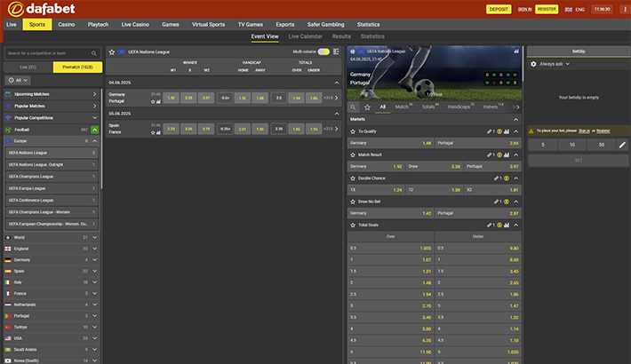Open statistics icon for Germany Portugal row
631x364 pixels.
pyautogui.click(x=158, y=102)
